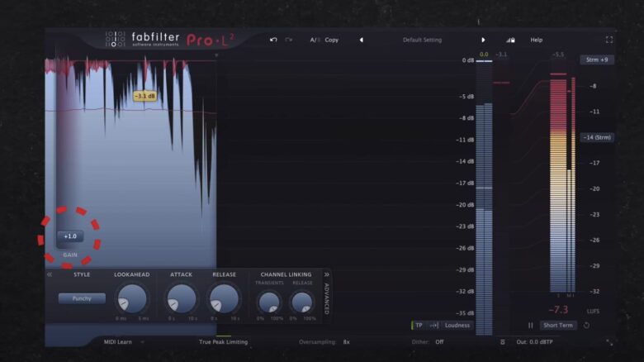The width and height of the screenshot is (644, 362).
Task: Click the Channel Linking Release knob
Action: click(302, 302)
